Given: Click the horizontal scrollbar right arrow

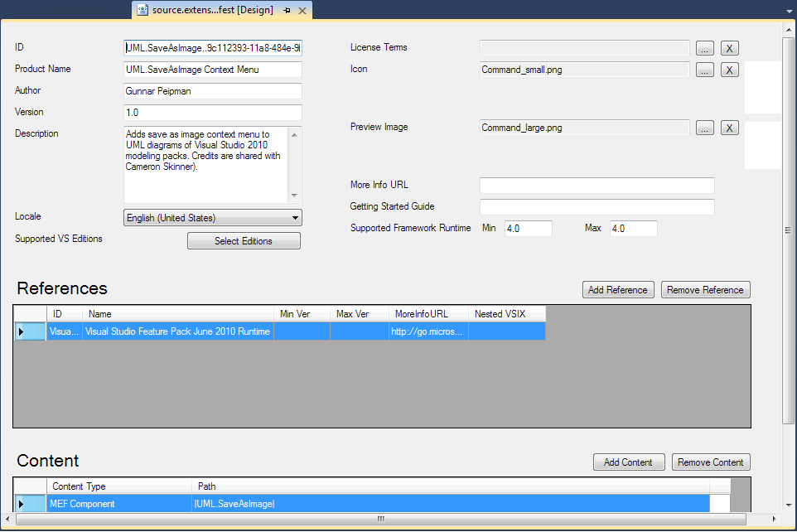Looking at the screenshot, I should coord(774,519).
